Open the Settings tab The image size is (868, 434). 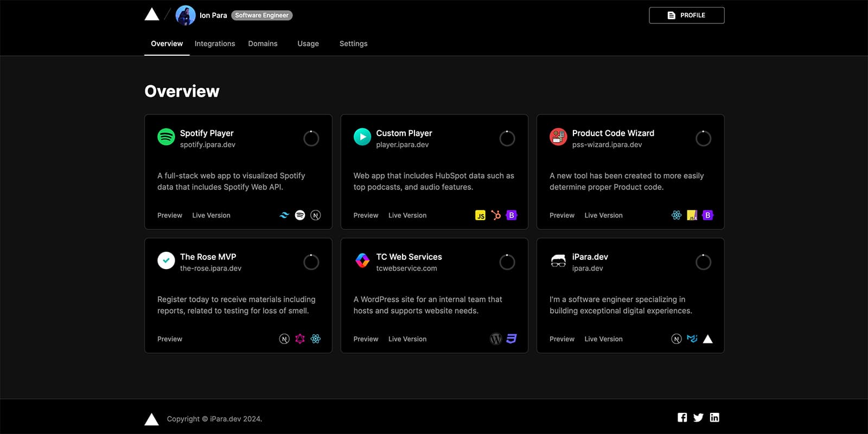(x=353, y=43)
